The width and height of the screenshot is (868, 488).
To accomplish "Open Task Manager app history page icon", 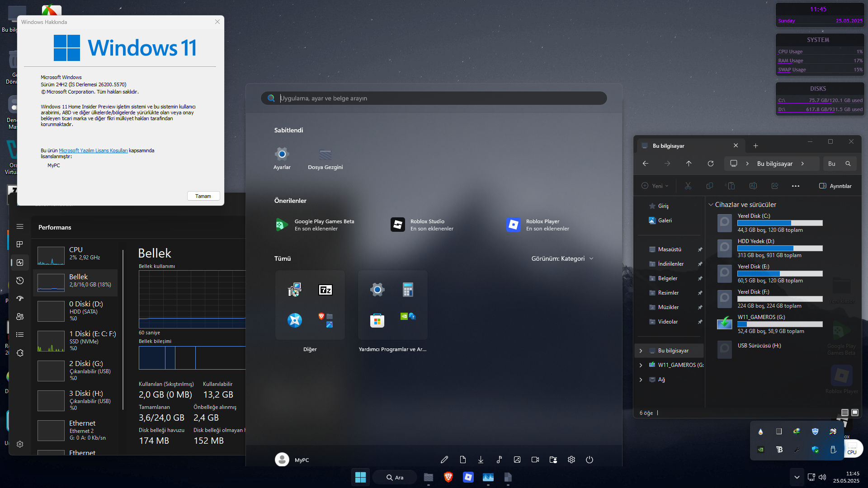I will (x=20, y=281).
